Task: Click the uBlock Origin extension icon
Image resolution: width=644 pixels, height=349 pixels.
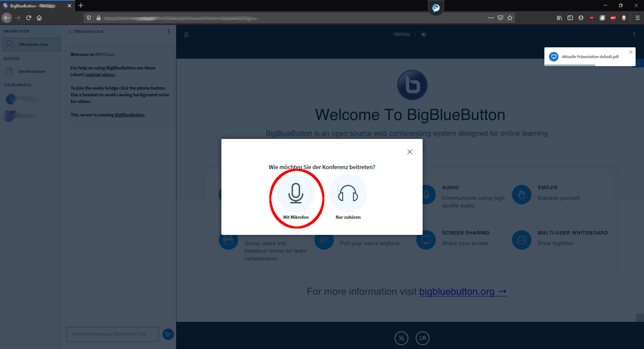Action: (592, 18)
